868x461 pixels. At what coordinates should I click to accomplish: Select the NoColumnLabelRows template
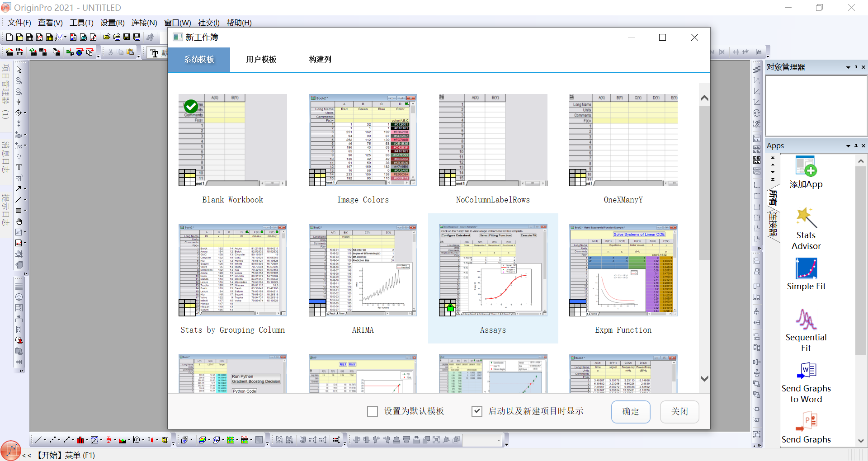click(493, 149)
